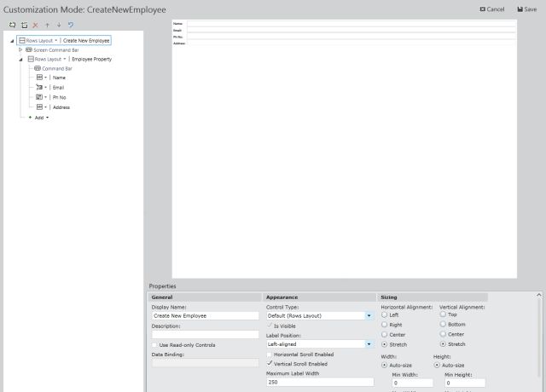Select Width Auto-size radio
Image resolution: width=546 pixels, height=392 pixels.
(x=385, y=366)
